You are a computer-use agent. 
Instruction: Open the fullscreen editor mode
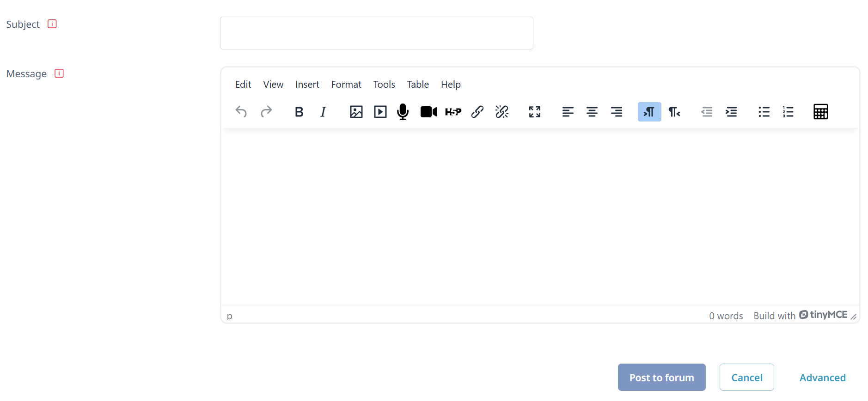click(535, 112)
